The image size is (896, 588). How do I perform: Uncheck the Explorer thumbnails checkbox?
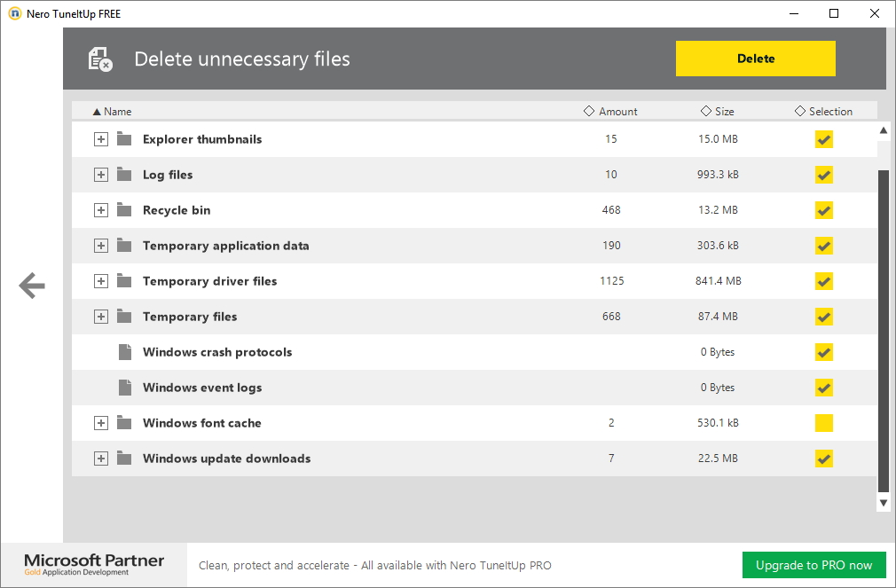824,139
